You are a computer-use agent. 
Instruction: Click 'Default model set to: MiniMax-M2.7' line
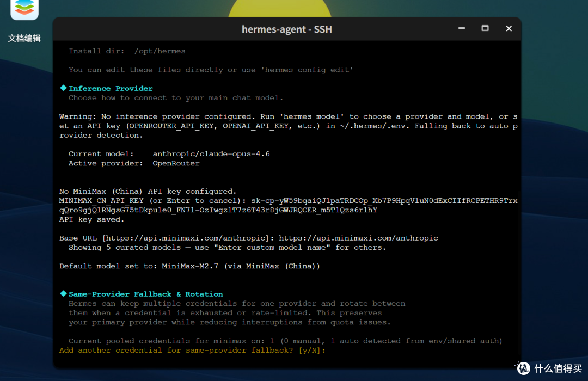[x=190, y=266]
